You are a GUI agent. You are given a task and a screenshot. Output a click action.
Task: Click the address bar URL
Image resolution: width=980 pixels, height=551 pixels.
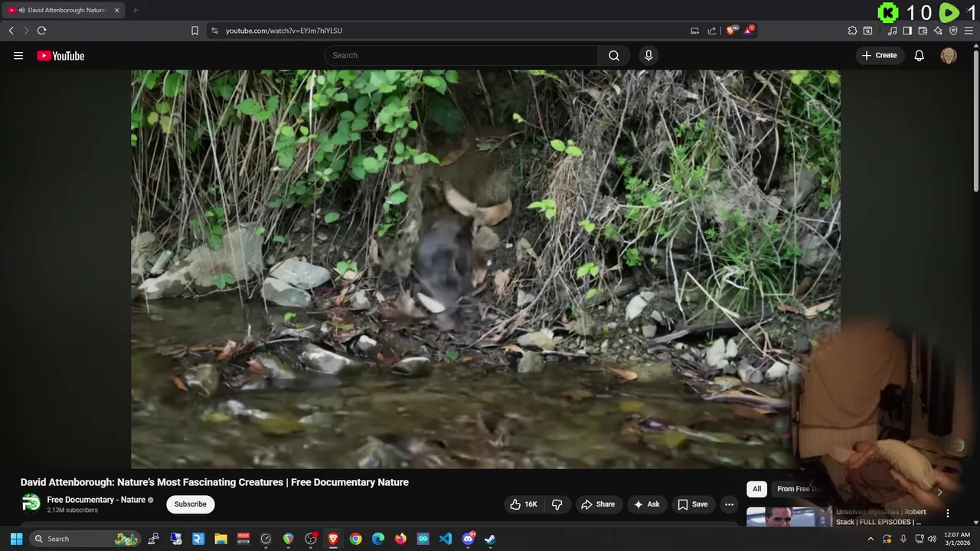pyautogui.click(x=284, y=31)
